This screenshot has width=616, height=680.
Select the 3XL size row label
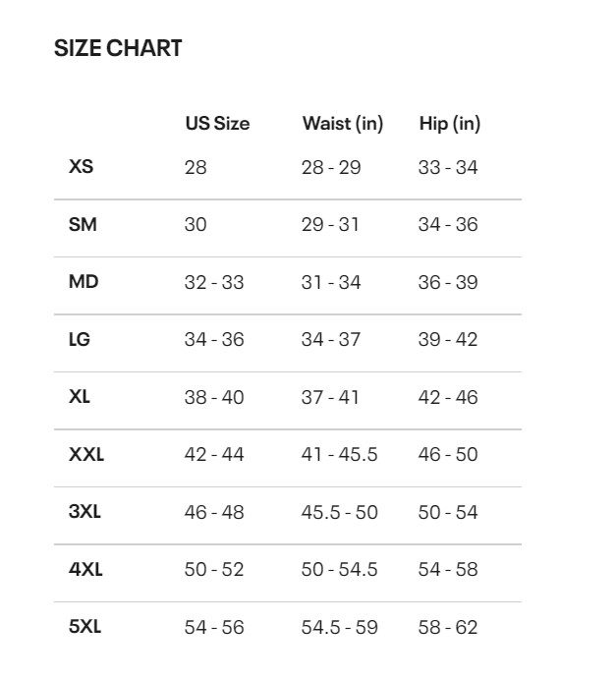pos(85,512)
